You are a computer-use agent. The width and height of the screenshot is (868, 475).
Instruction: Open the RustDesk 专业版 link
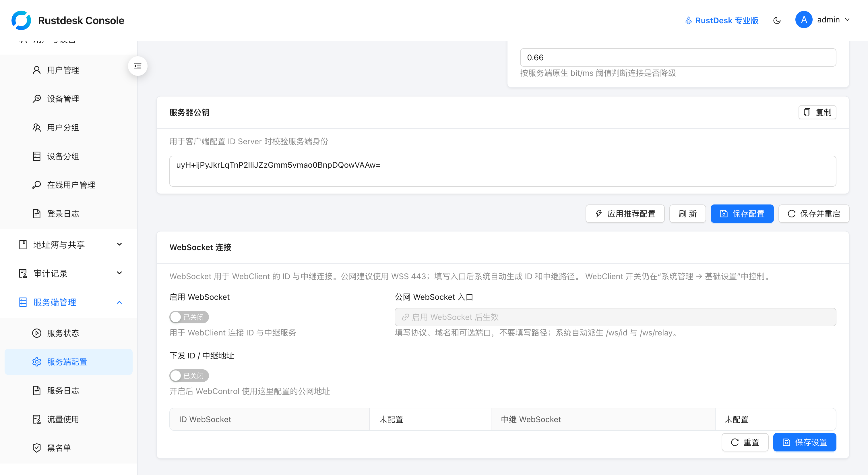coord(722,21)
